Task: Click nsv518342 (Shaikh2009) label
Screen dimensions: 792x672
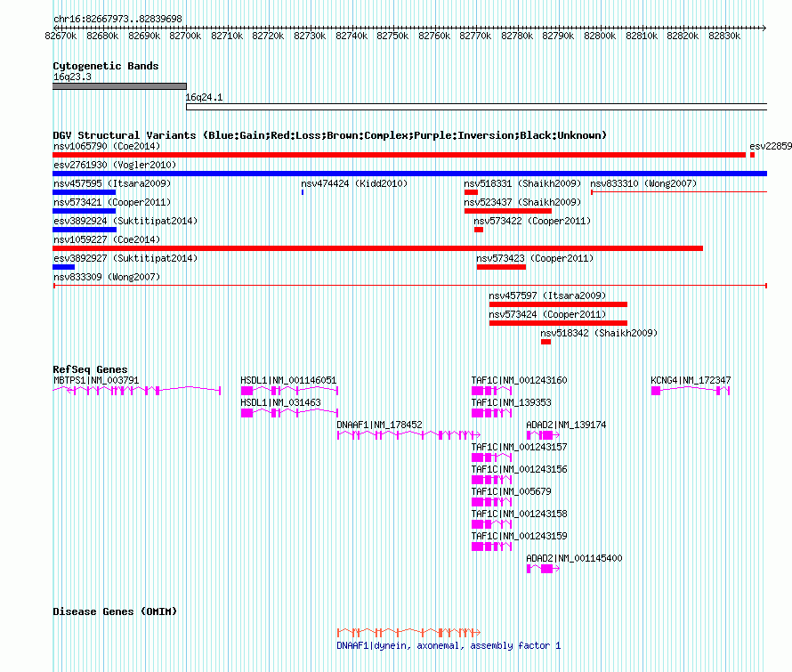Action: pos(599,333)
